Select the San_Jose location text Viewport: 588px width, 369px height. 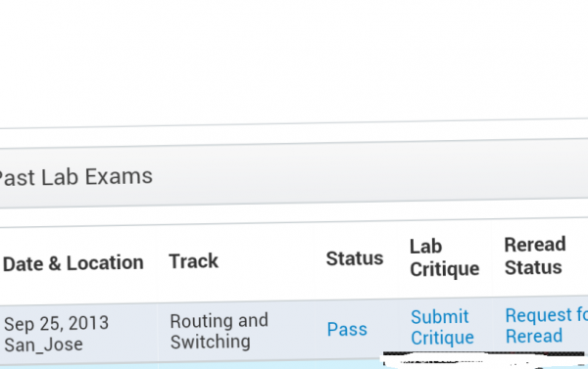click(x=43, y=345)
